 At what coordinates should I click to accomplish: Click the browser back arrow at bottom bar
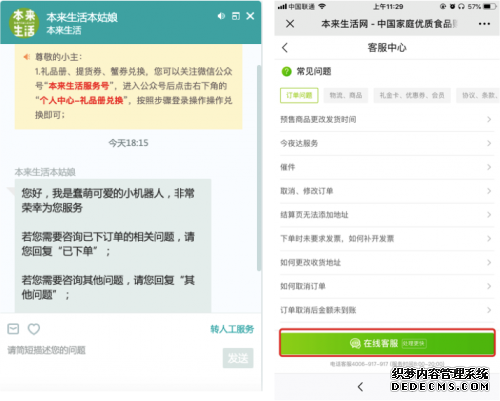[x=360, y=387]
